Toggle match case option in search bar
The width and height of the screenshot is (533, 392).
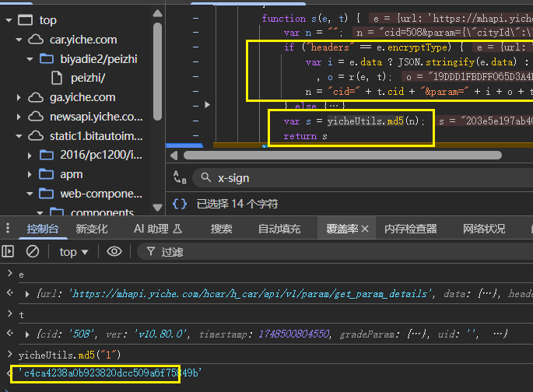(180, 177)
